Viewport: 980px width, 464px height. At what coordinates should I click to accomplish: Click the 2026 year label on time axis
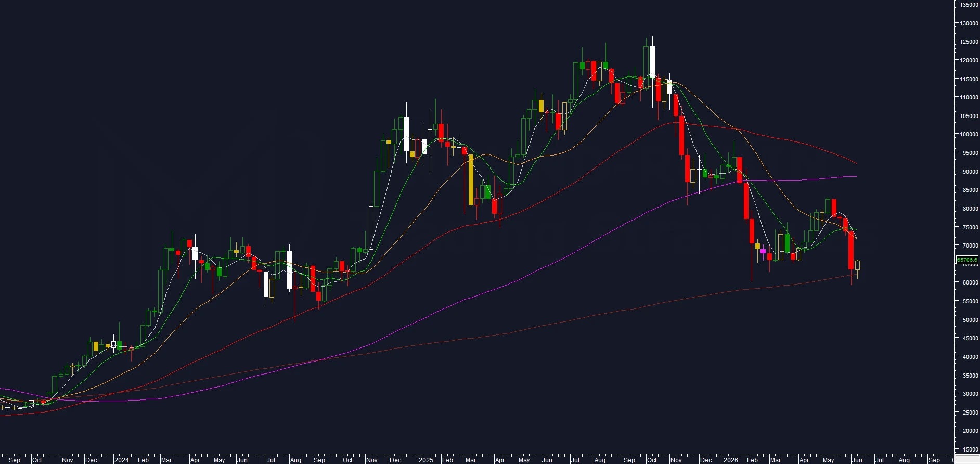[x=730, y=460]
